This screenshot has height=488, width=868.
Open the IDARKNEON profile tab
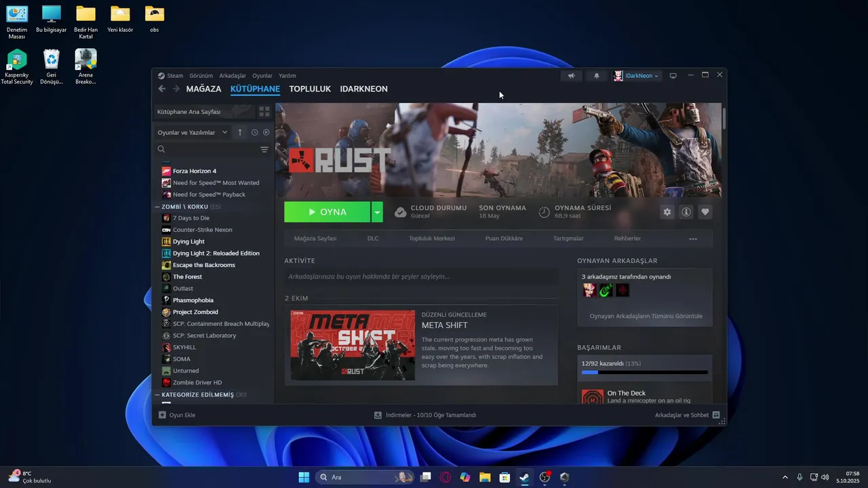pos(363,89)
